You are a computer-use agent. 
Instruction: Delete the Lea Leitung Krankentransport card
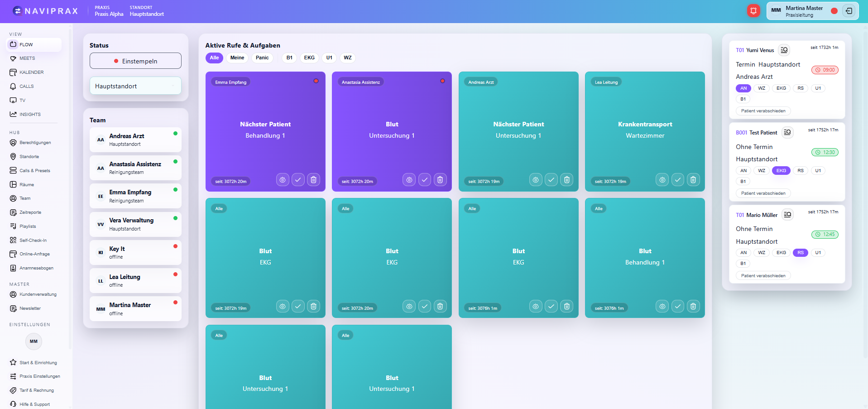[x=693, y=180]
